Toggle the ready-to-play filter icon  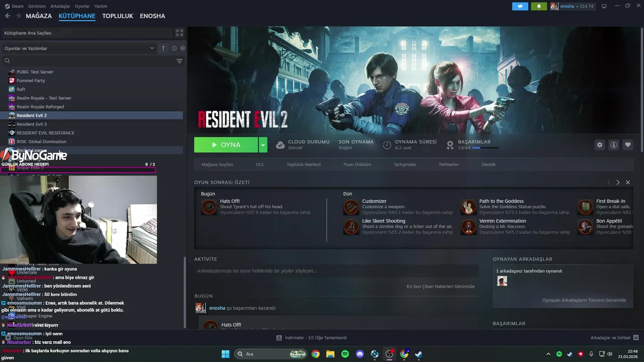[183, 48]
